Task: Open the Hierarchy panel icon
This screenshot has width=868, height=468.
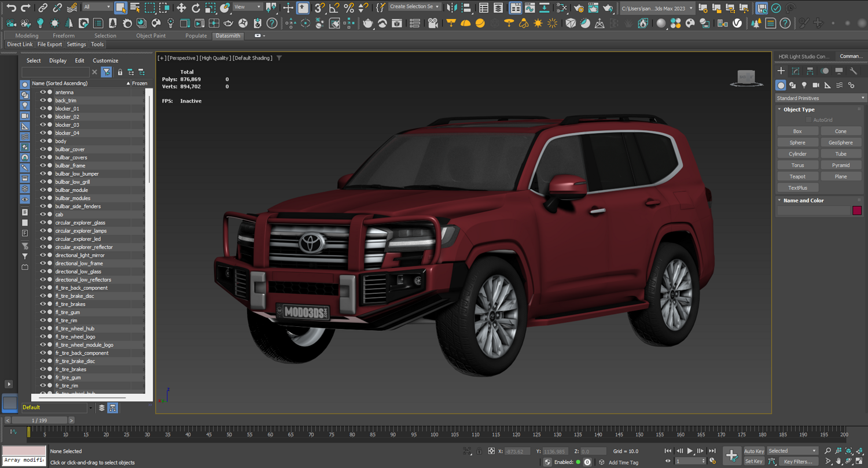Action: tap(810, 71)
